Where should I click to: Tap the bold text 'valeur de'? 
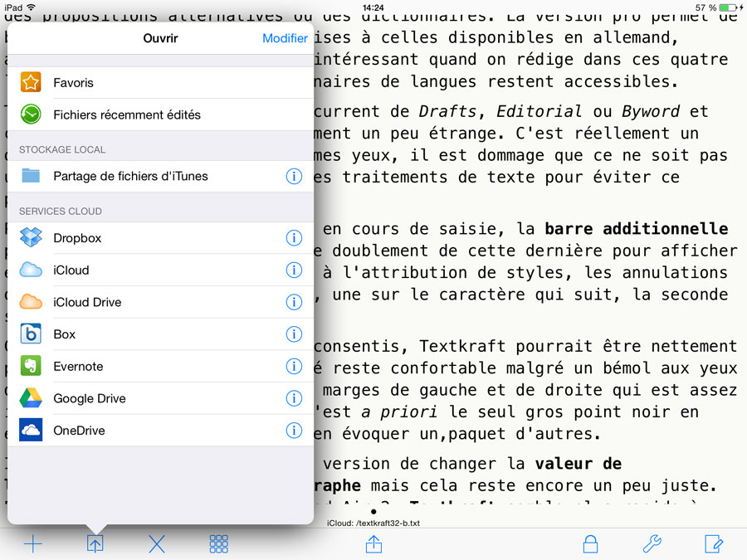[x=579, y=463]
